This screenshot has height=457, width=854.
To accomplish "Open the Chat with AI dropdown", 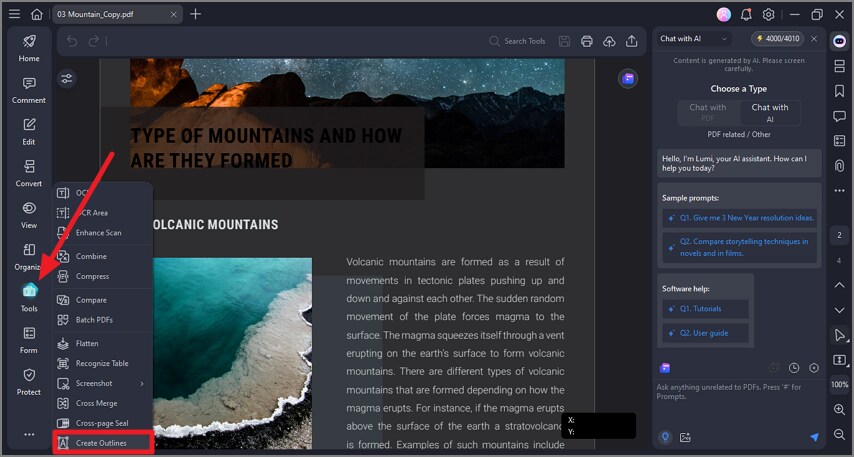I will 693,39.
